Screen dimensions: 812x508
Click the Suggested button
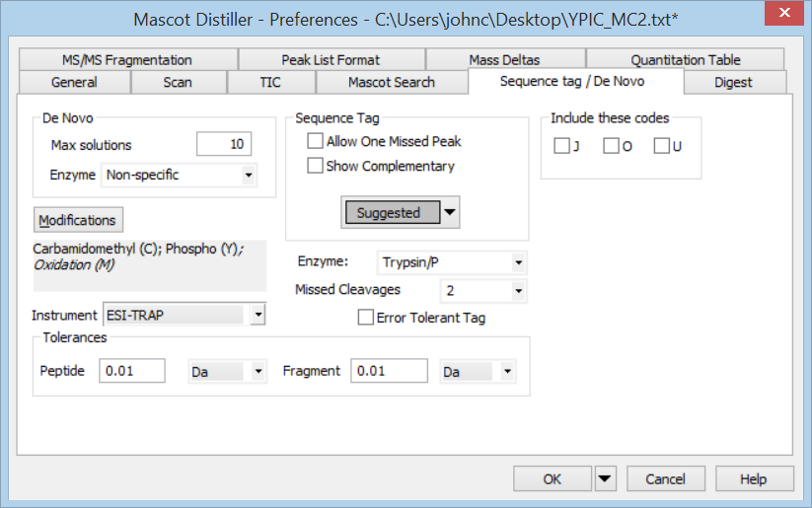pyautogui.click(x=392, y=212)
